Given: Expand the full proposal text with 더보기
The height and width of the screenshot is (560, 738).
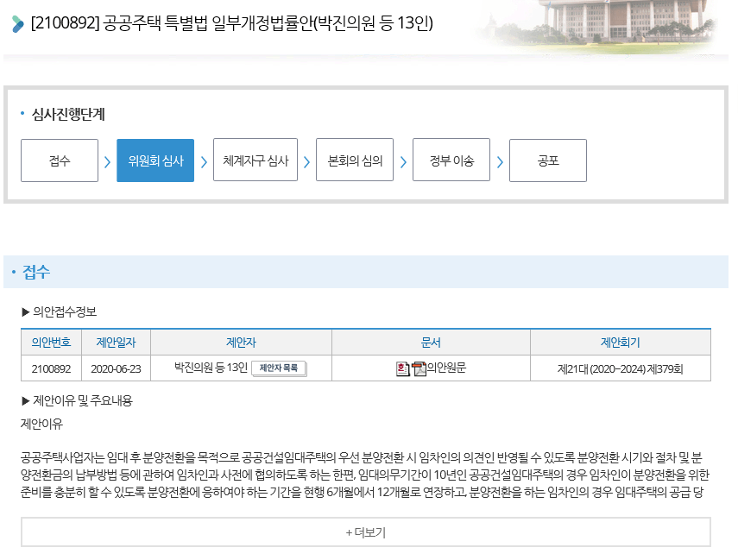Looking at the screenshot, I should pos(365,532).
